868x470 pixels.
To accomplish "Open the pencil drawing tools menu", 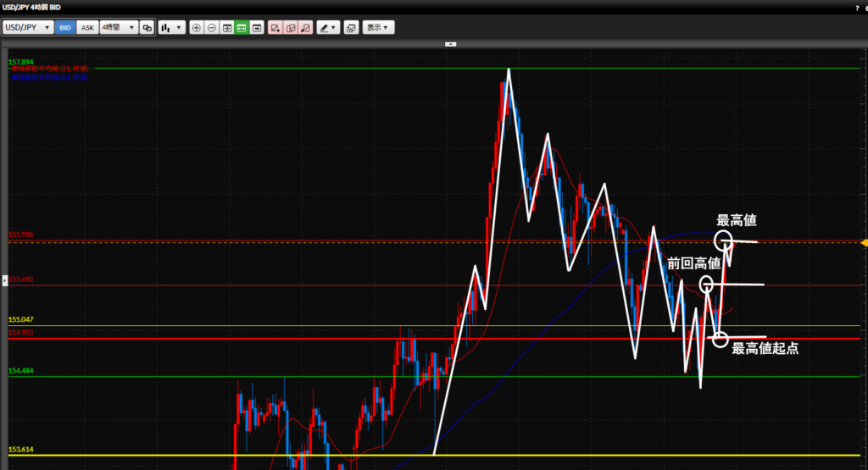I will pyautogui.click(x=328, y=28).
